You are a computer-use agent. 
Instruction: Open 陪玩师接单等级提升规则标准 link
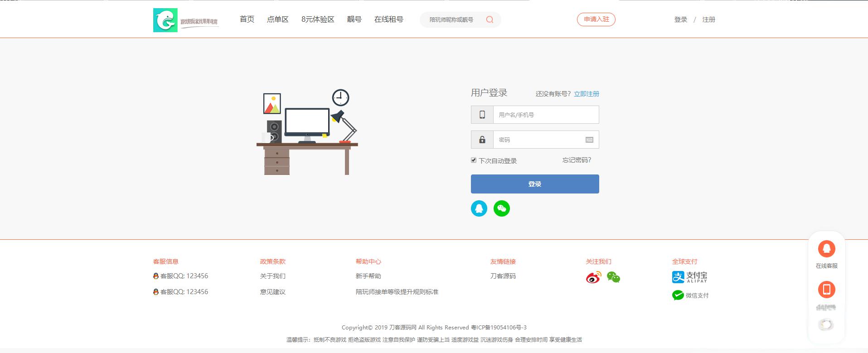click(397, 292)
